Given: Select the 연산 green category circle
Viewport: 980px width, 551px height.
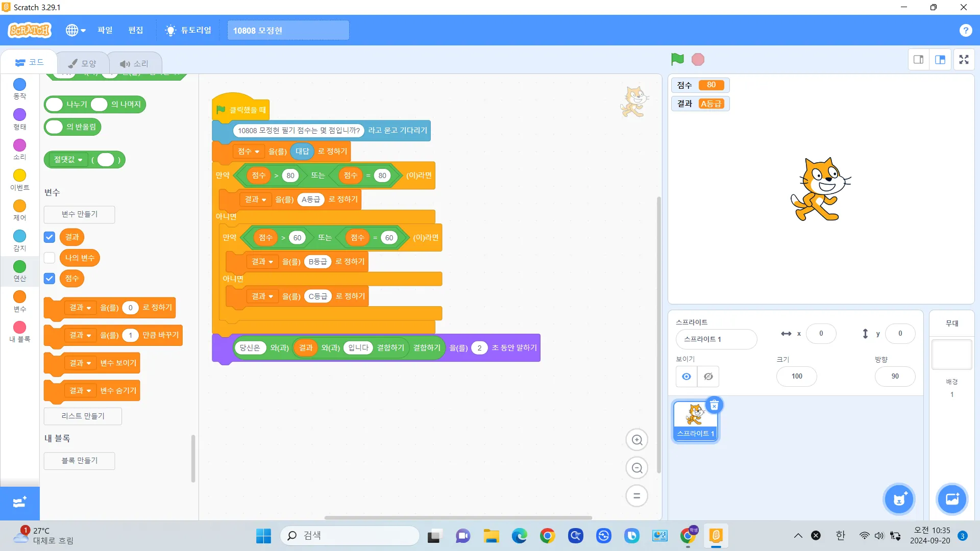Looking at the screenshot, I should 19,266.
